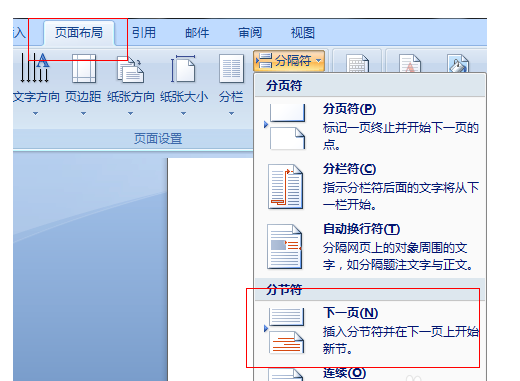This screenshot has width=520, height=381.
Task: Toggle the 分隔符 breaks dropdown button
Action: 289,61
